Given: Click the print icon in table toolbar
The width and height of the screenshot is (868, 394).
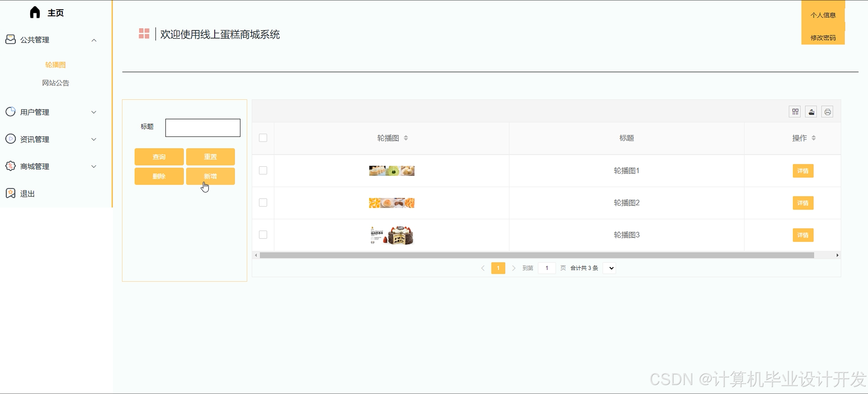Looking at the screenshot, I should click(x=827, y=112).
